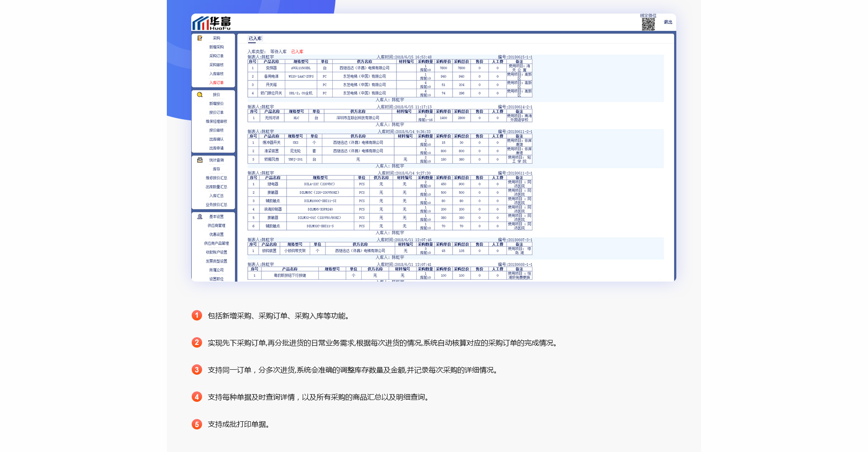
Task: Expand the 统计查询 section header
Action: 216,160
